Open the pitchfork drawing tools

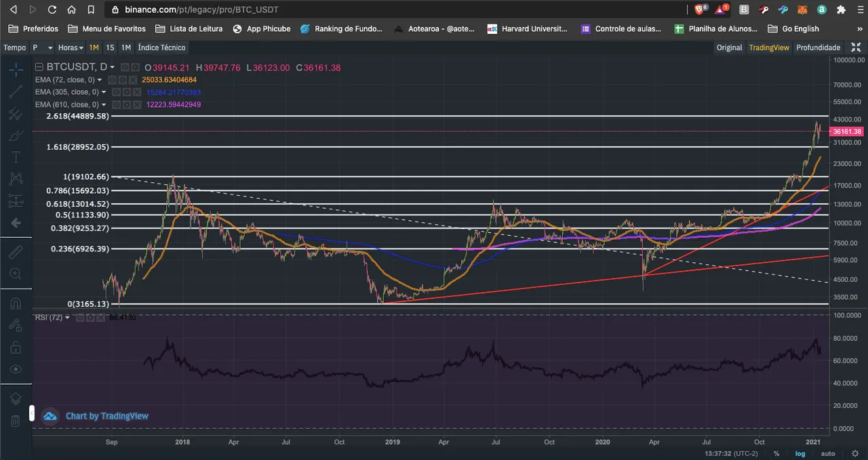[16, 113]
